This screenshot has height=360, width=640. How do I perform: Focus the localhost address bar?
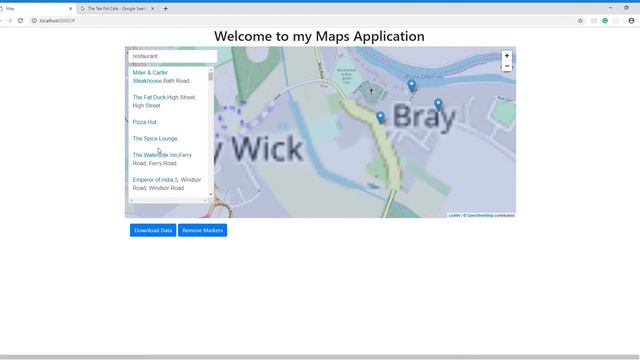click(x=302, y=20)
